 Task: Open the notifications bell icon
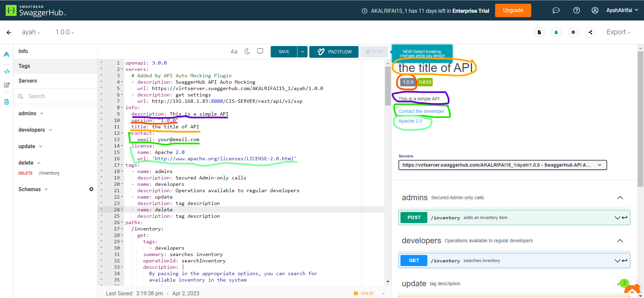pyautogui.click(x=556, y=32)
